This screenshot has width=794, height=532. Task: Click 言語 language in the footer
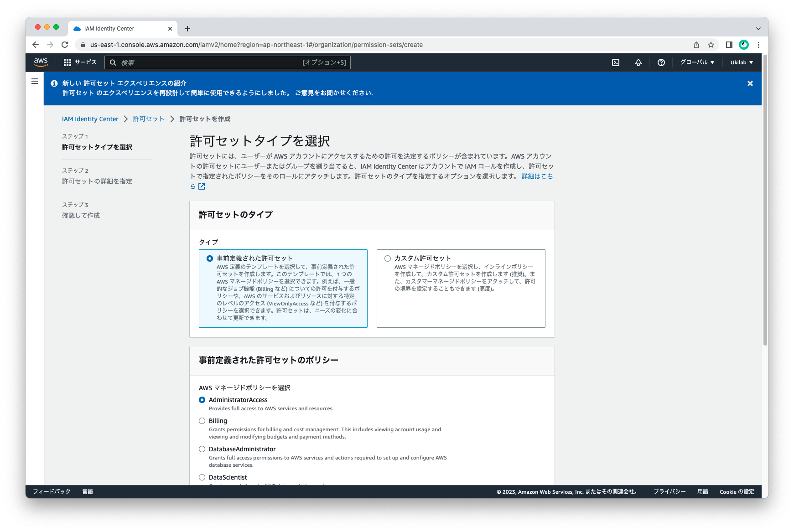click(88, 491)
